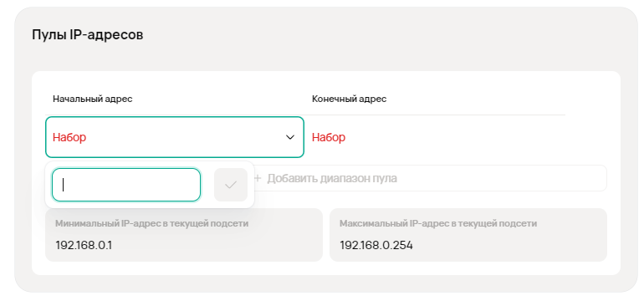The width and height of the screenshot is (644, 306).
Task: Focus the empty address text input
Action: click(x=126, y=185)
